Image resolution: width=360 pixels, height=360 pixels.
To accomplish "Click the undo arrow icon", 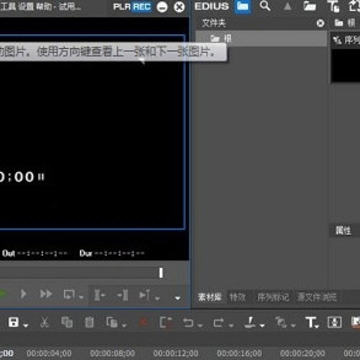I will coord(188,322).
